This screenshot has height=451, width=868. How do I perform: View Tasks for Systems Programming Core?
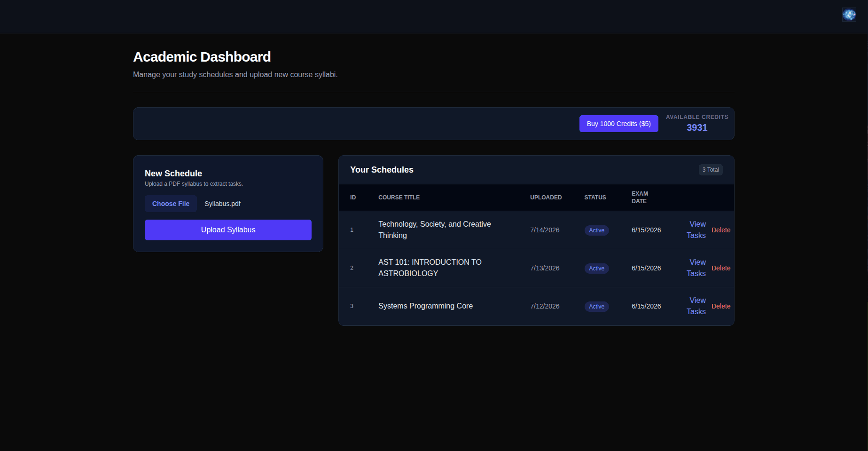(x=696, y=306)
